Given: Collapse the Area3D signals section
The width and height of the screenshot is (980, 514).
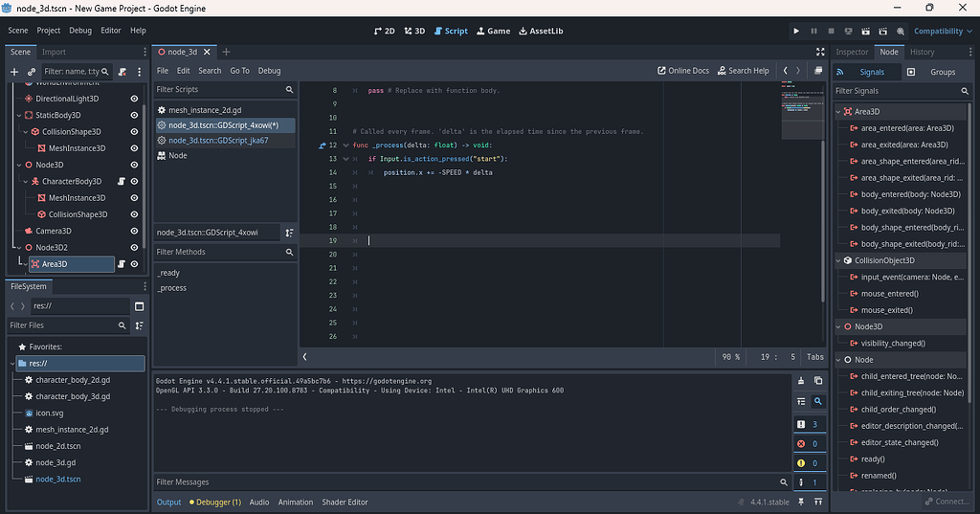Looking at the screenshot, I should tap(839, 112).
